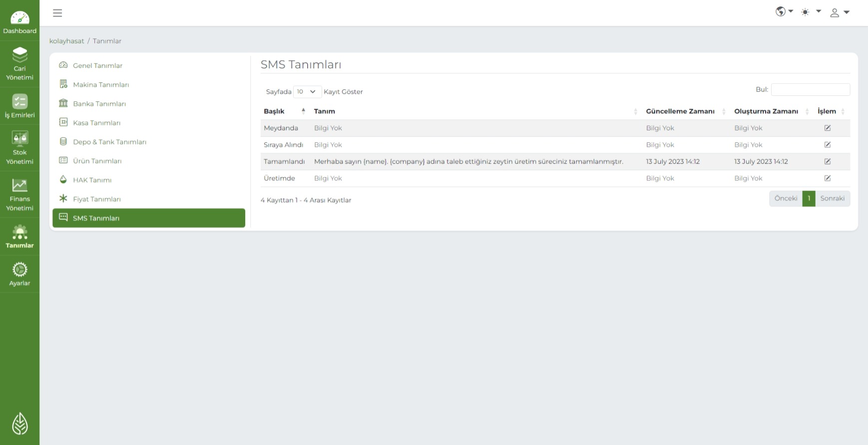868x445 pixels.
Task: Select the Tamamlandı title cell
Action: pyautogui.click(x=284, y=162)
